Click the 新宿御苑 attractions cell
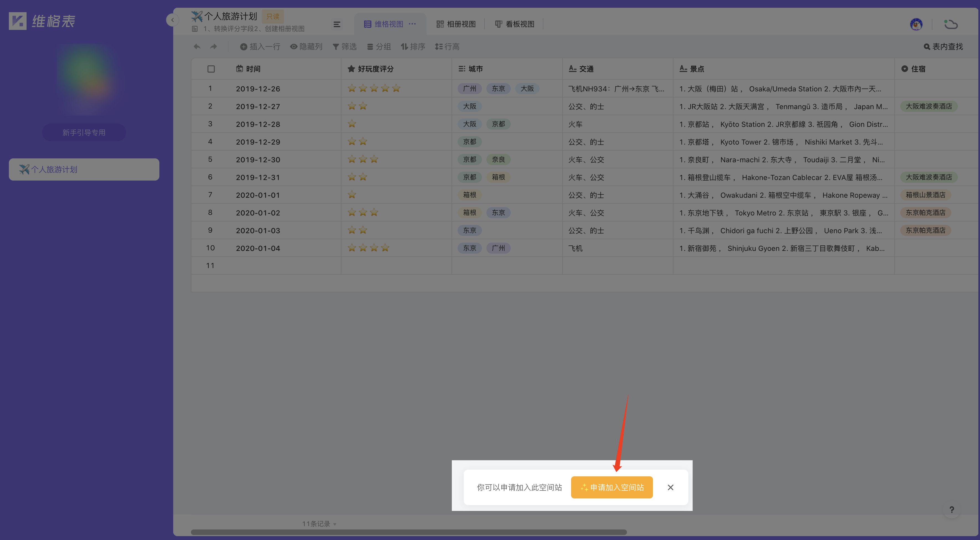The image size is (980, 540). pos(784,248)
